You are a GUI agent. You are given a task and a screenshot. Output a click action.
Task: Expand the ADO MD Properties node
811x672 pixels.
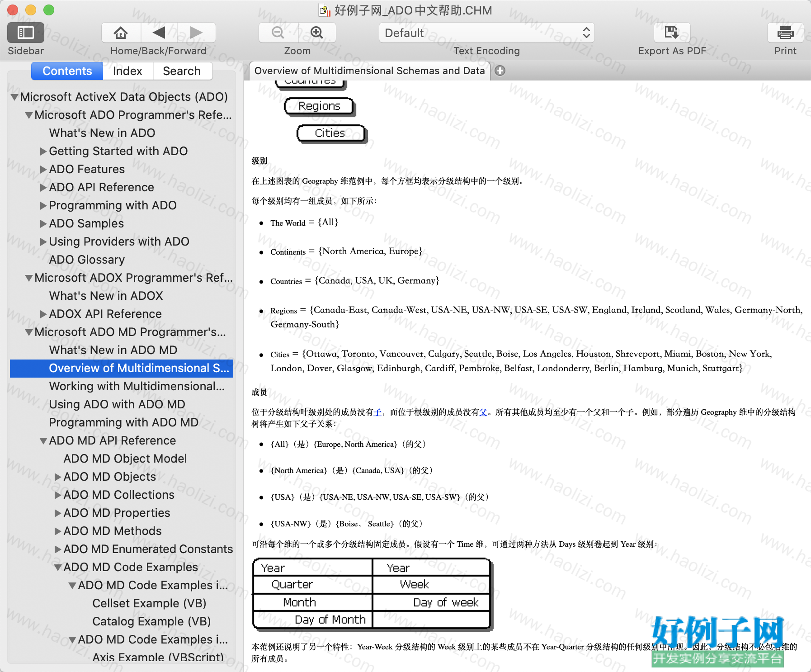(58, 513)
